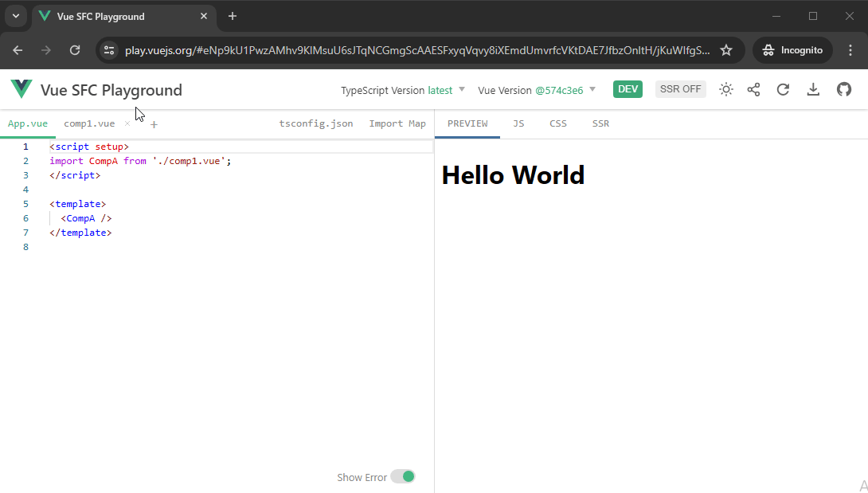Click the script setup line of code
The height and width of the screenshot is (493, 868).
(89, 147)
